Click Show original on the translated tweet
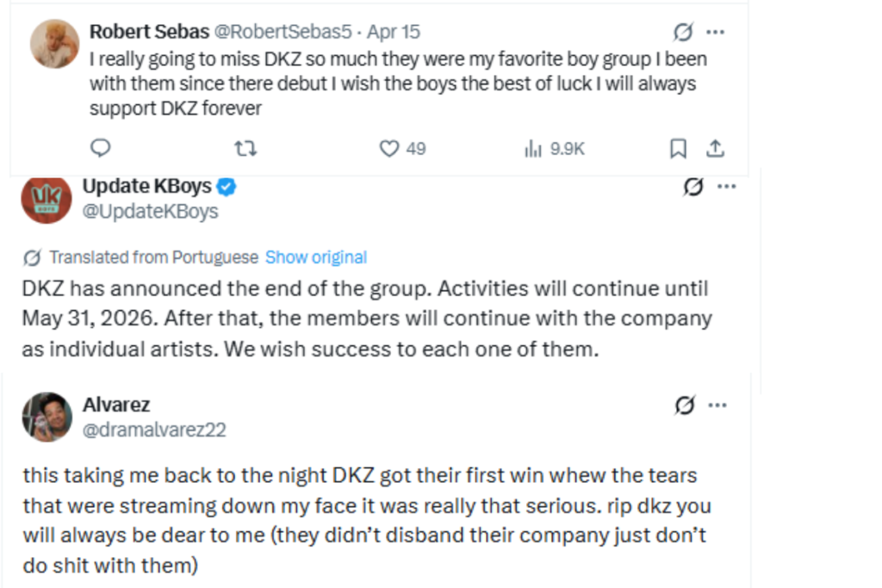Image resolution: width=882 pixels, height=588 pixels. point(315,257)
